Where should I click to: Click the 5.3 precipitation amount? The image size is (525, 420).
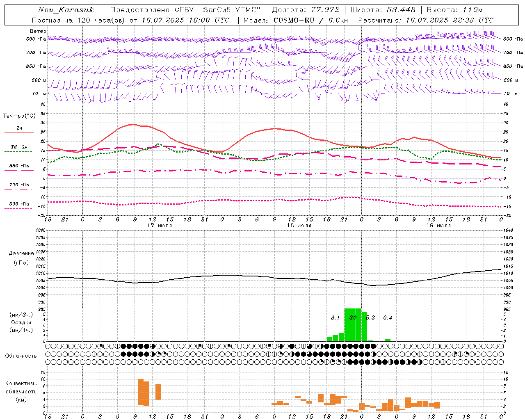(x=370, y=317)
